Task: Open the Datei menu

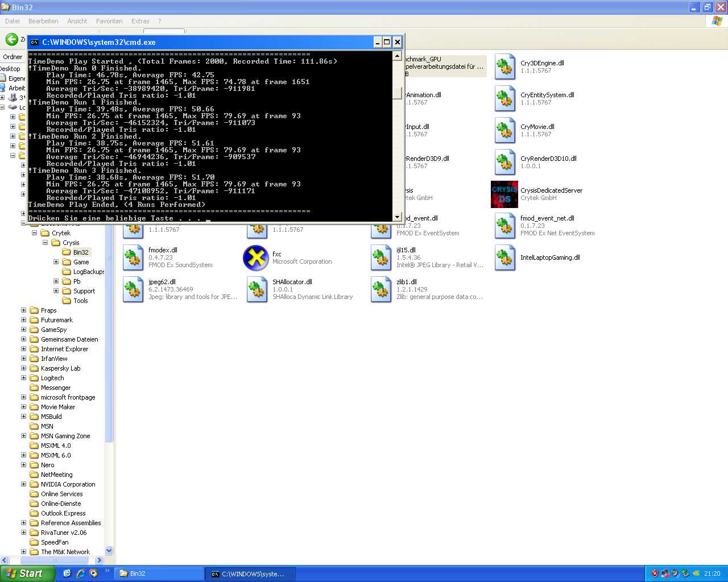Action: [x=13, y=21]
